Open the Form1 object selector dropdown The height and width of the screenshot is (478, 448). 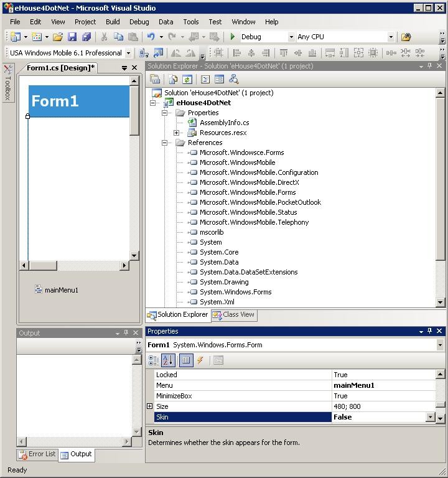click(x=440, y=345)
